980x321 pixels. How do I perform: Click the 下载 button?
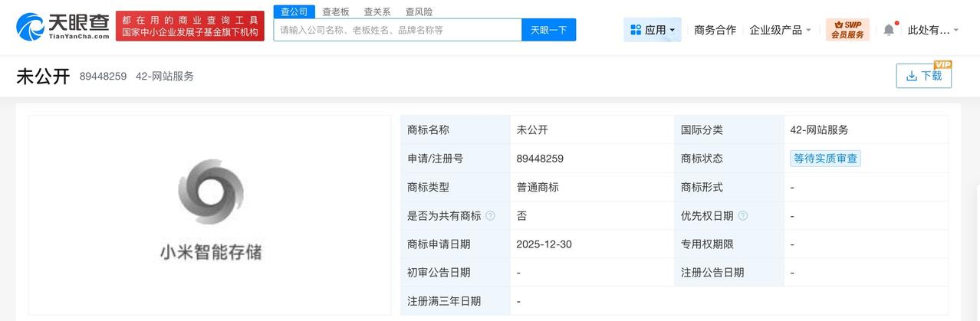click(923, 76)
